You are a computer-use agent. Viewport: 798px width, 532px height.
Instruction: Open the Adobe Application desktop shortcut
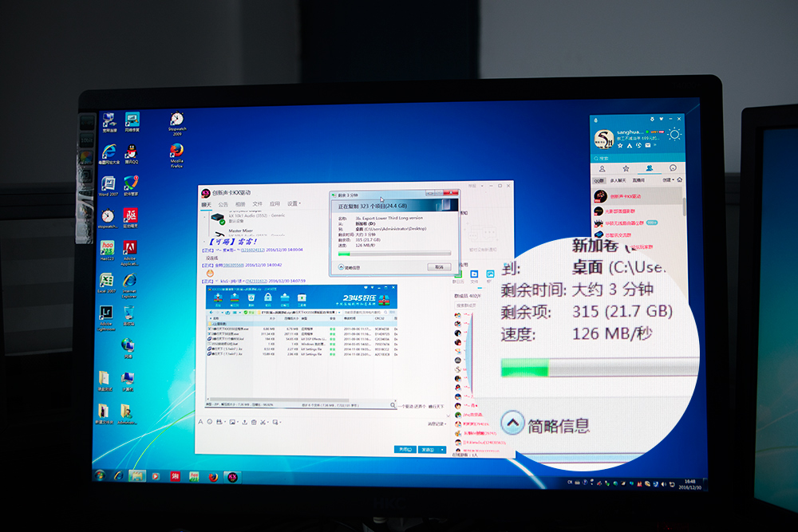coord(130,253)
